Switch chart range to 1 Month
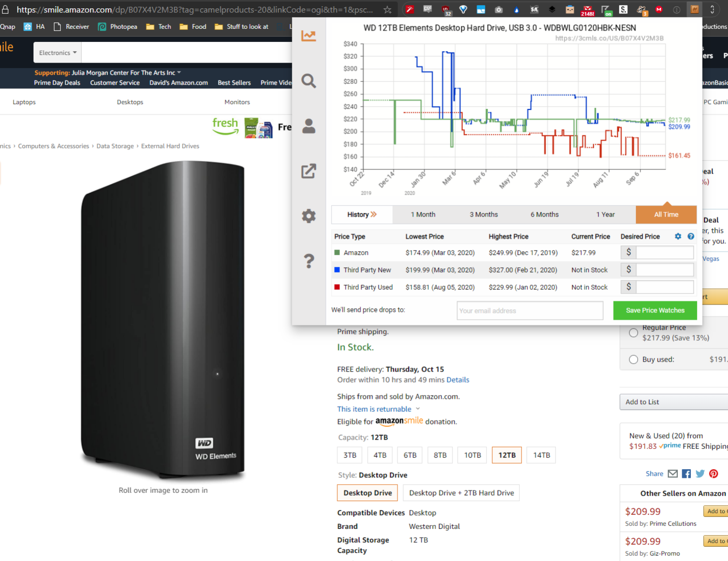The width and height of the screenshot is (728, 561). tap(423, 214)
